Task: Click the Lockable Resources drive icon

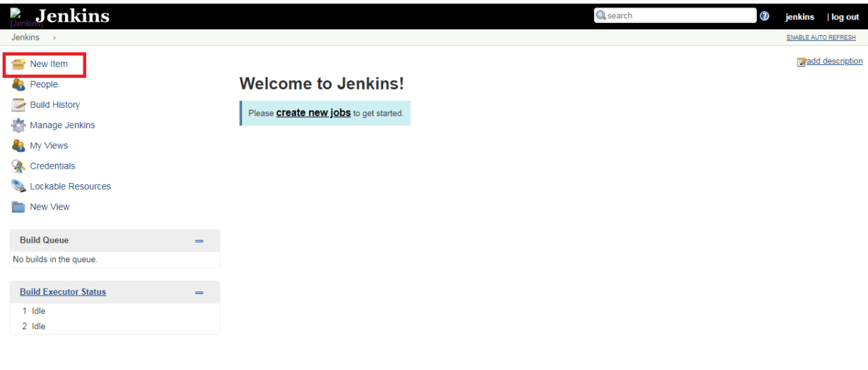Action: (x=18, y=186)
